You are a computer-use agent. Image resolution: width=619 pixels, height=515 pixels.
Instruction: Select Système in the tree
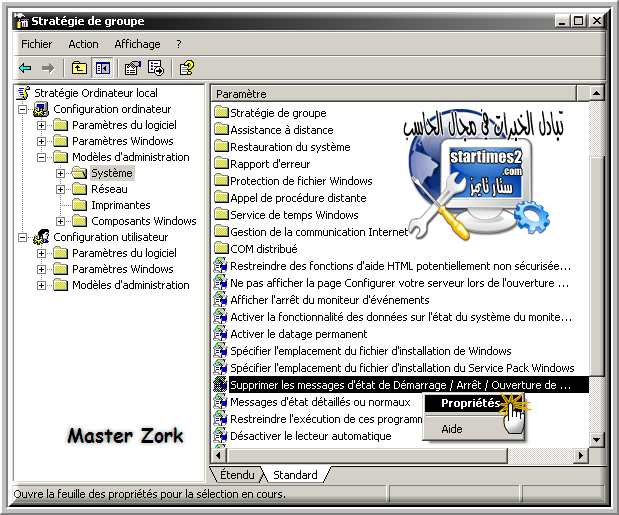[112, 173]
